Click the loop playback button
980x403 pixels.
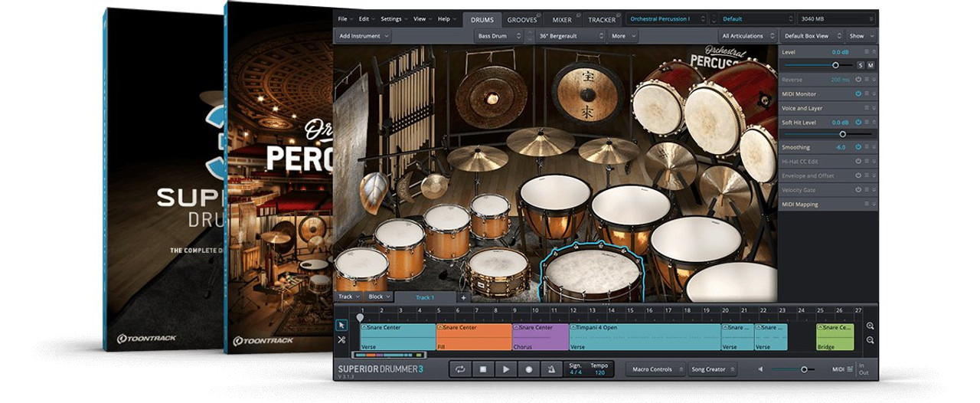point(460,369)
